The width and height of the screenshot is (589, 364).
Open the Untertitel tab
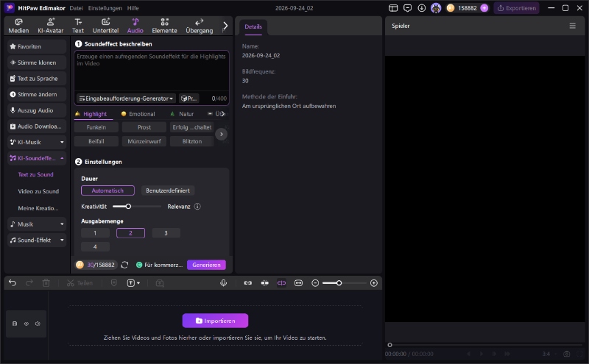coord(105,26)
